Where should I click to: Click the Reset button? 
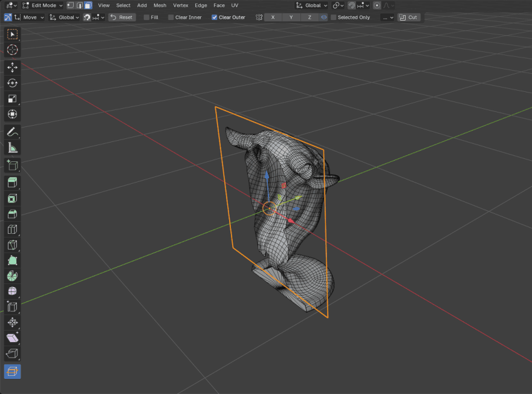(x=122, y=18)
